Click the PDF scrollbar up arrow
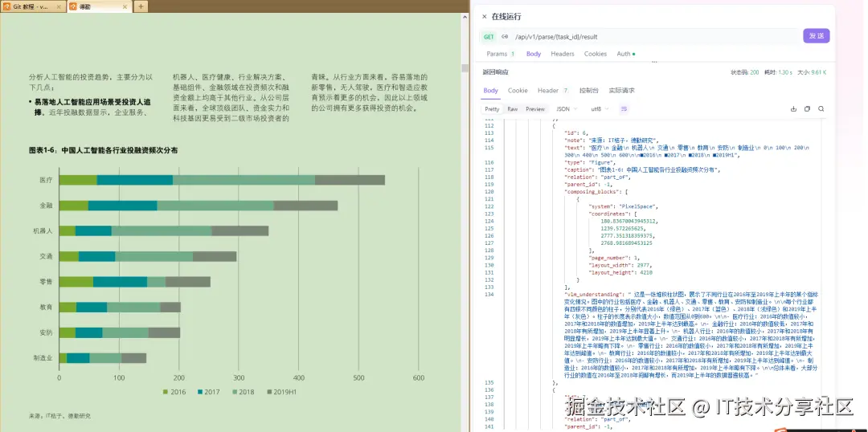The height and width of the screenshot is (432, 868). [x=465, y=18]
